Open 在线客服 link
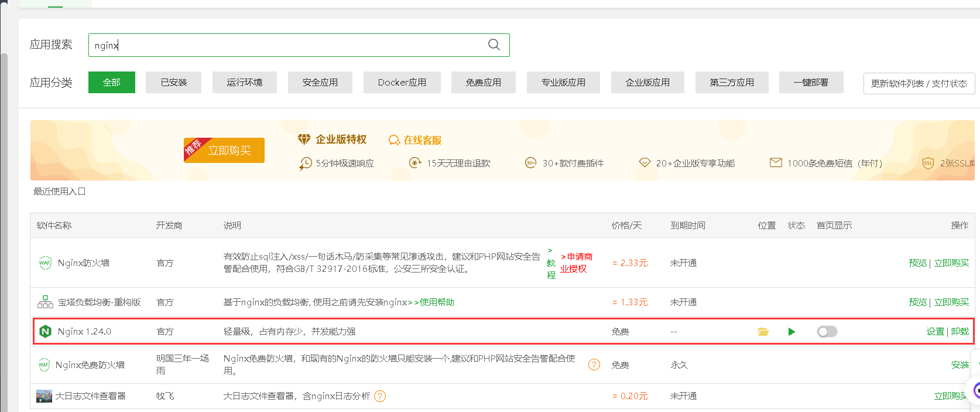This screenshot has height=412, width=980. [x=423, y=140]
